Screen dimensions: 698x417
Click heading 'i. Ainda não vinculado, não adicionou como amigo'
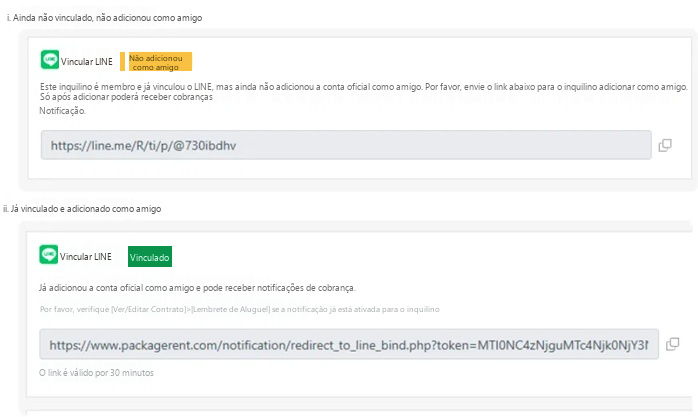[105, 18]
